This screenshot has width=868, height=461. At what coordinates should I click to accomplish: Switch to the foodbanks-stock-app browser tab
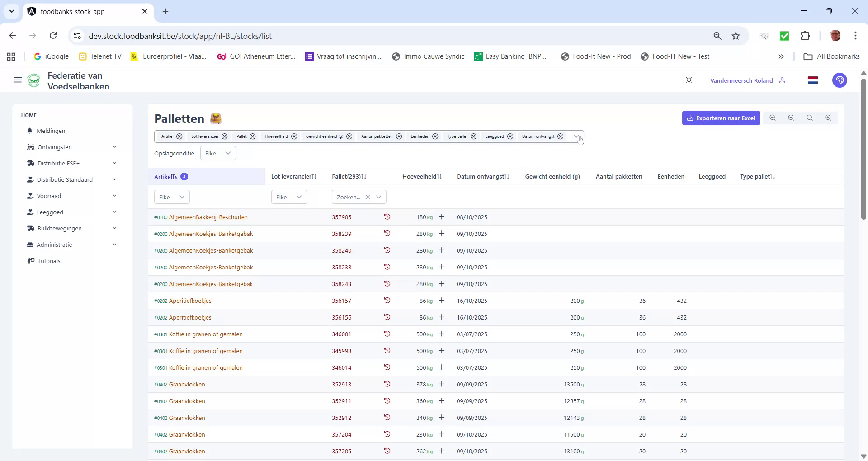click(x=72, y=11)
